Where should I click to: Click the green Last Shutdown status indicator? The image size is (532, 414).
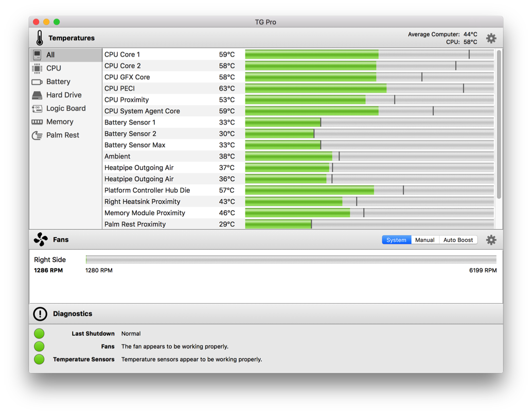coord(39,334)
